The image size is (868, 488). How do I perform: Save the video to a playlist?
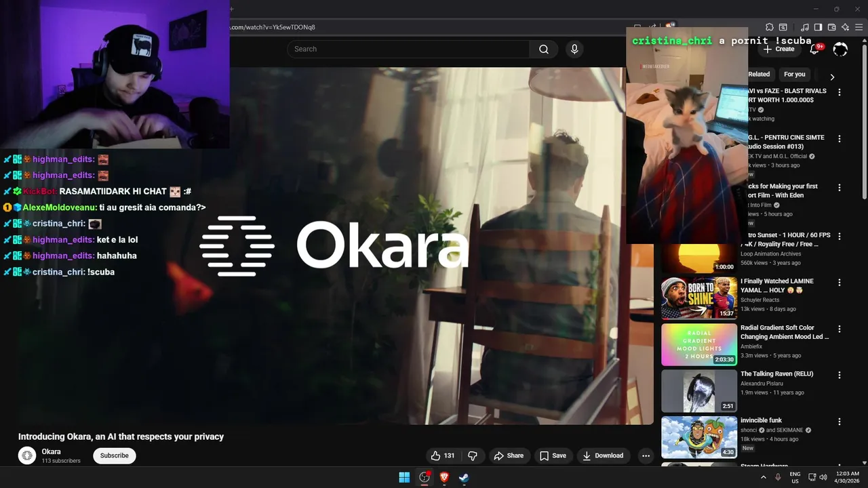[553, 455]
